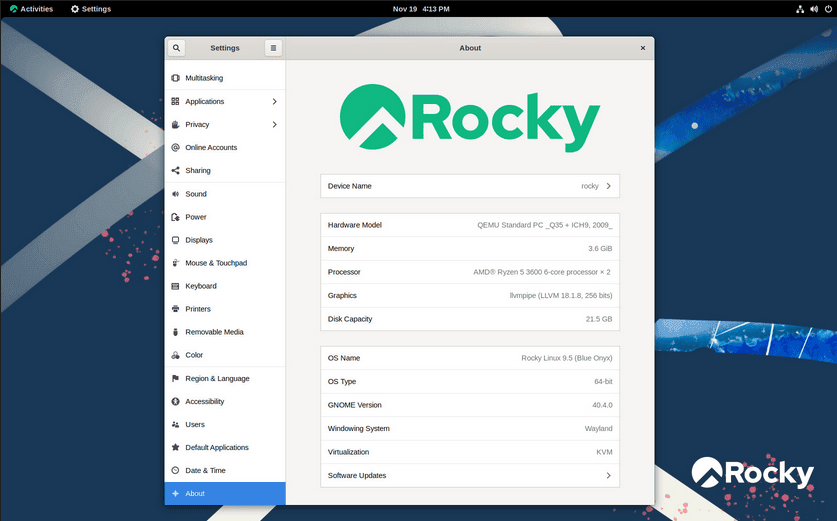The image size is (837, 521).
Task: Click the Default Applications star icon
Action: pyautogui.click(x=175, y=447)
